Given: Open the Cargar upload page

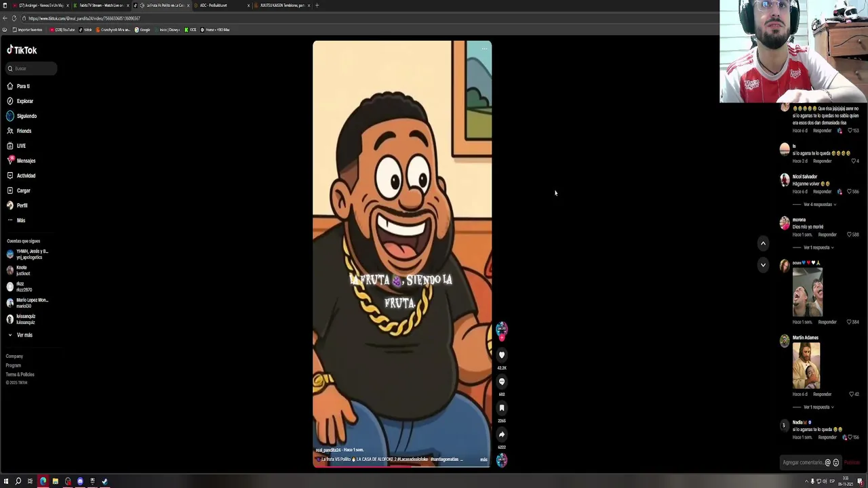Looking at the screenshot, I should [x=18, y=190].
